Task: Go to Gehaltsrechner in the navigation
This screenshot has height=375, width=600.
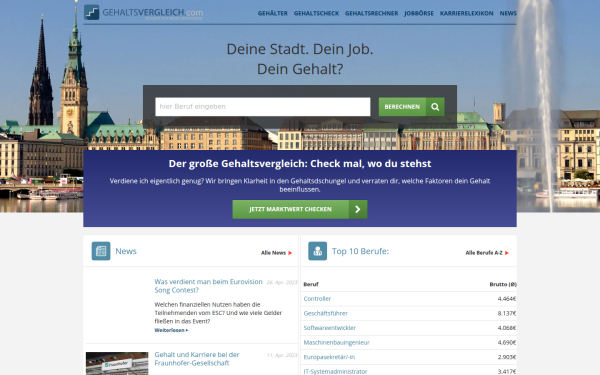Action: [x=371, y=13]
